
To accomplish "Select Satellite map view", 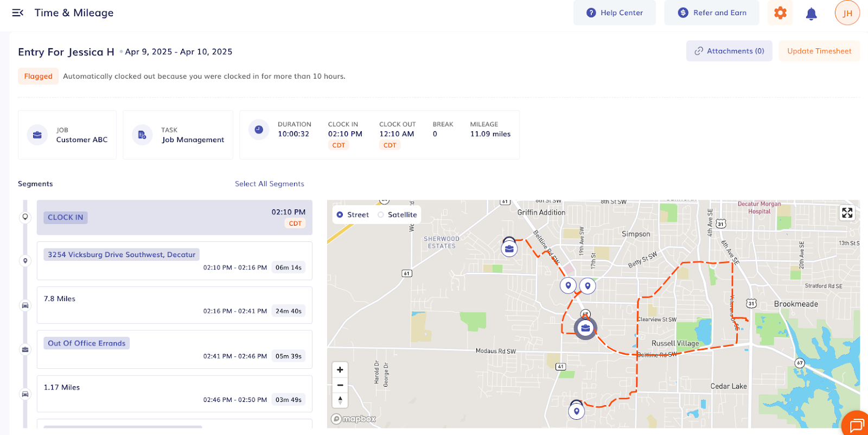I will 398,215.
